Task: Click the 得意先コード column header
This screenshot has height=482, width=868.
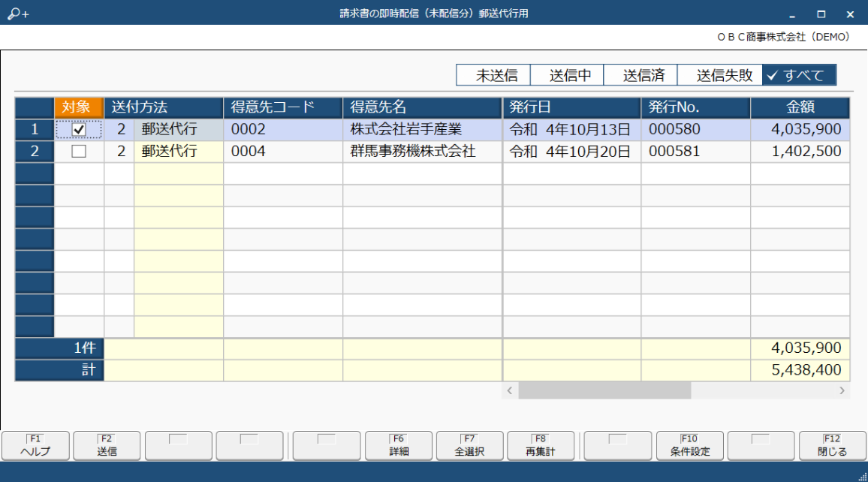Action: click(283, 107)
